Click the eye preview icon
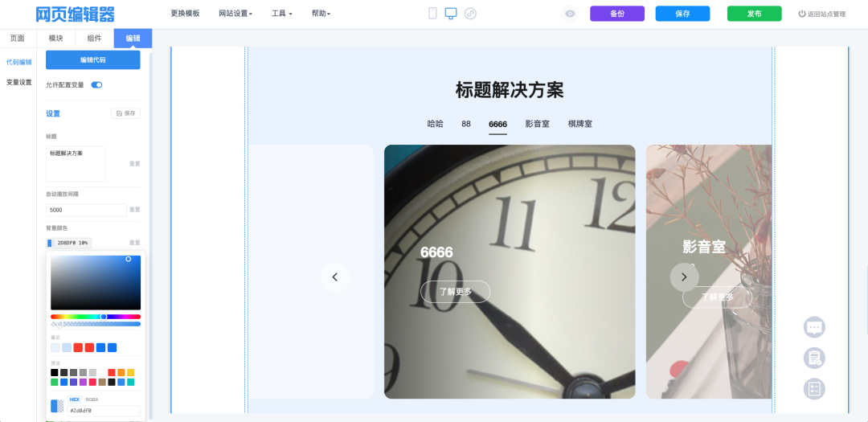Screen dimensions: 868x422 pyautogui.click(x=570, y=14)
